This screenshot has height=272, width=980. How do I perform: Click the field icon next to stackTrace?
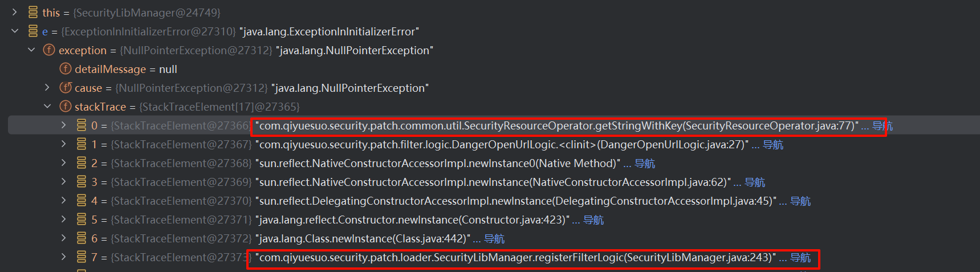(x=66, y=107)
